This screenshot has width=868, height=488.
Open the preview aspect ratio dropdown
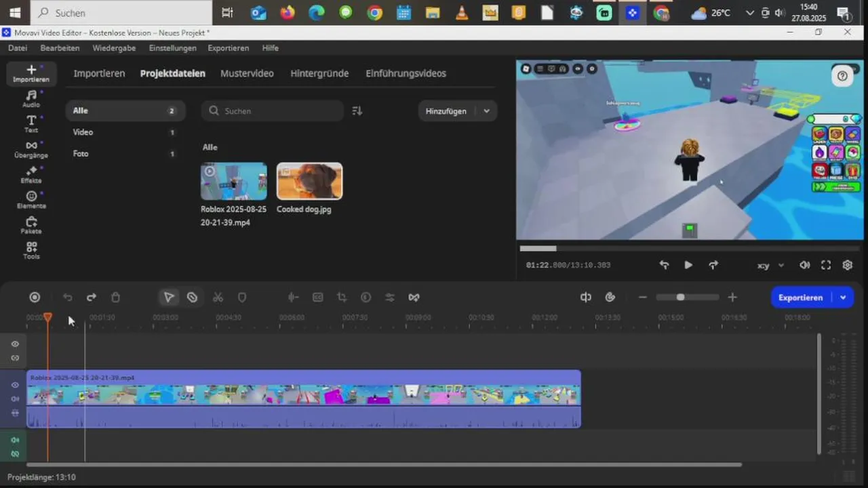pyautogui.click(x=770, y=266)
